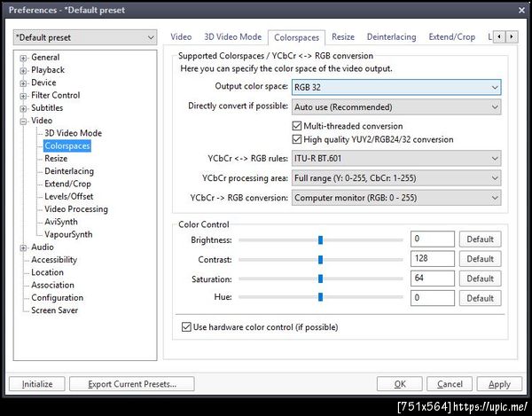Image resolution: width=532 pixels, height=416 pixels.
Task: Reset Brightness with its Default button
Action: [480, 239]
